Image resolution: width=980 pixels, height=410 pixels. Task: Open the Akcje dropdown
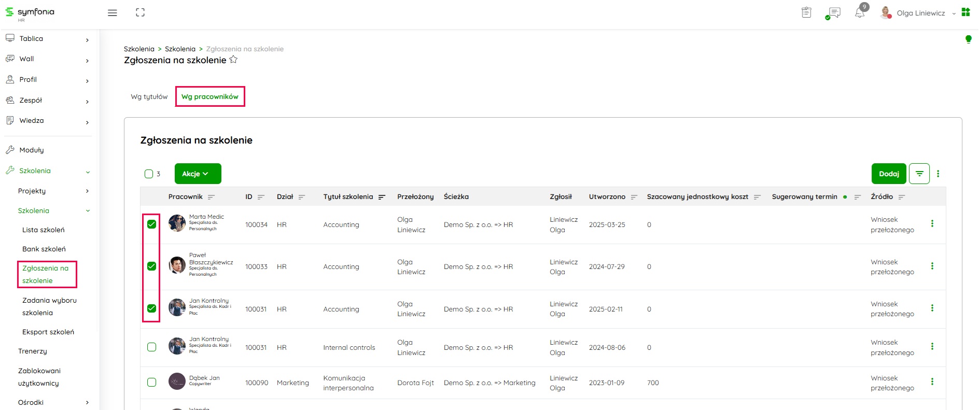point(198,174)
